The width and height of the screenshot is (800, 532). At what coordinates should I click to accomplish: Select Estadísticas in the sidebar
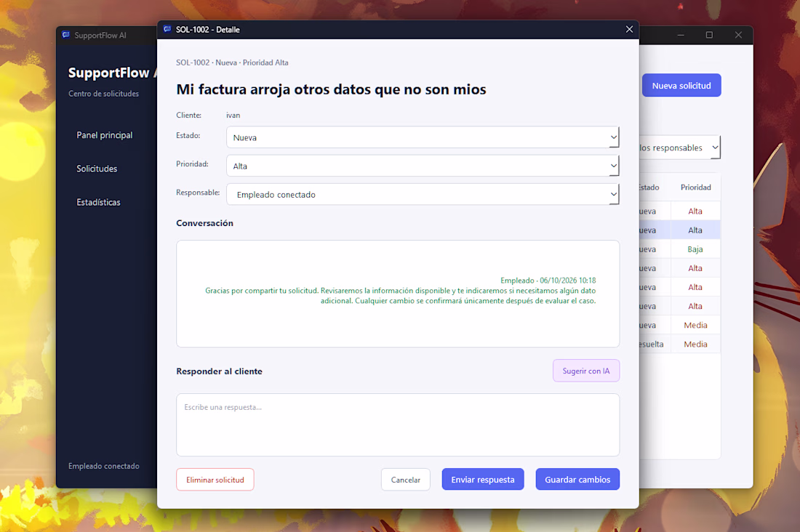coord(98,203)
